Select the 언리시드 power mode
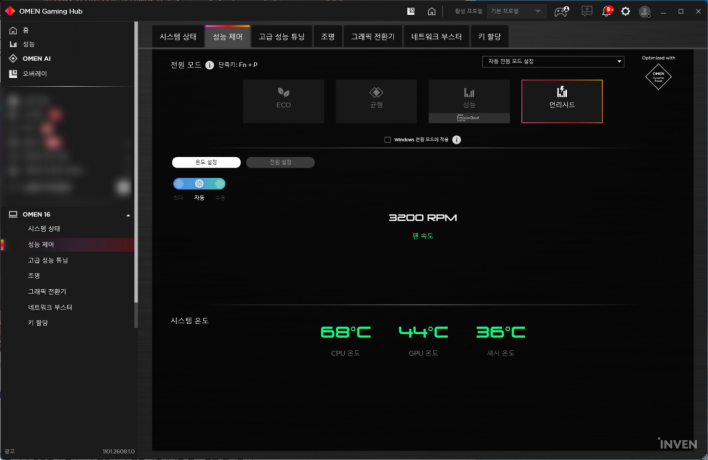708x460 pixels. pos(562,101)
